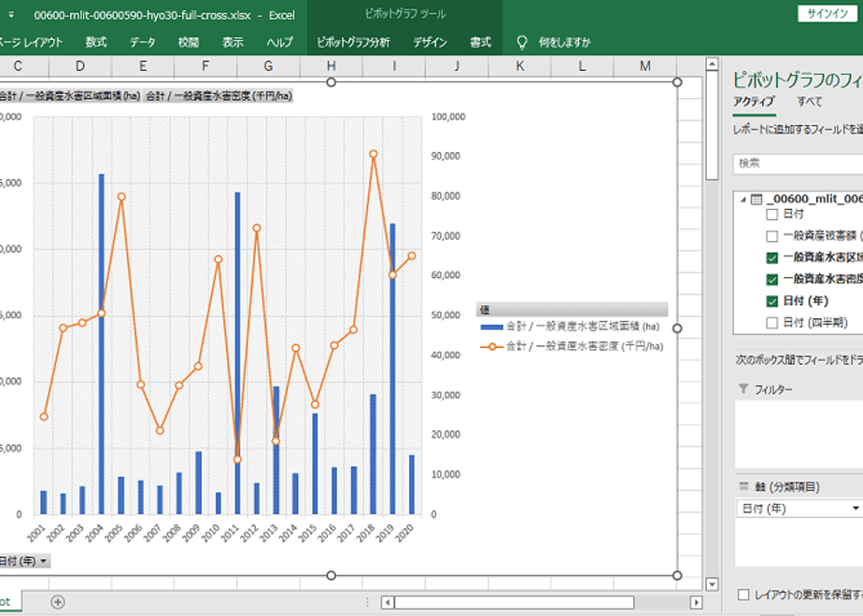Image resolution: width=863 pixels, height=616 pixels.
Task: Open the 書式 tab
Action: coord(480,42)
